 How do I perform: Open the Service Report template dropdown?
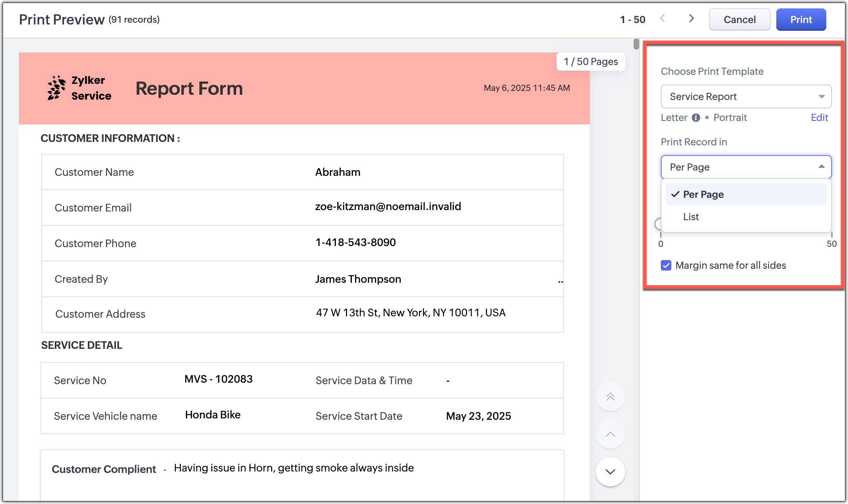point(745,96)
